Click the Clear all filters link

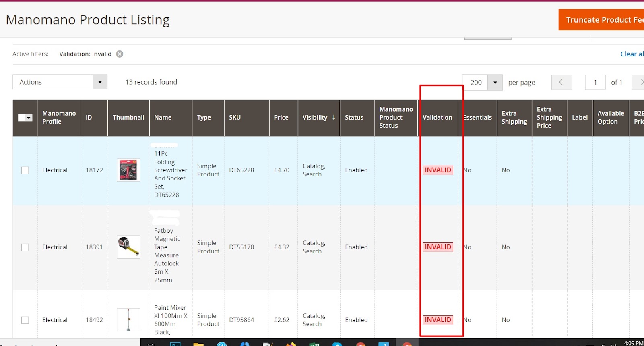(x=632, y=54)
